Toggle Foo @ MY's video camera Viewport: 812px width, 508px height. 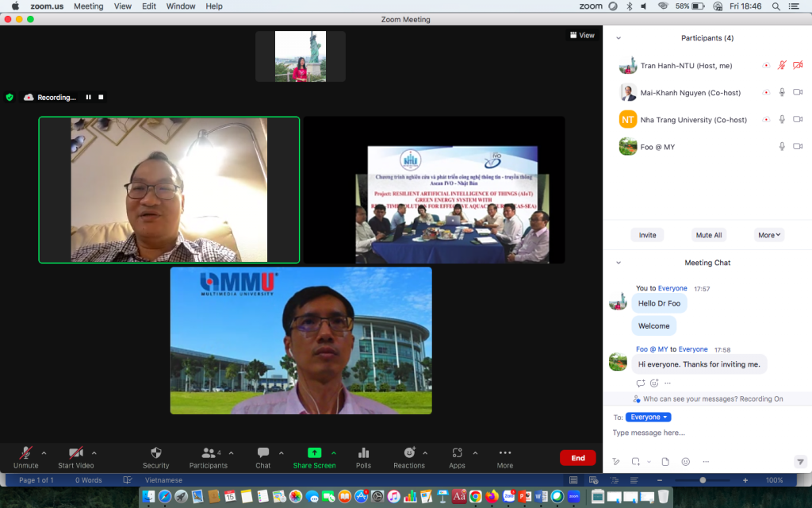[x=798, y=147]
